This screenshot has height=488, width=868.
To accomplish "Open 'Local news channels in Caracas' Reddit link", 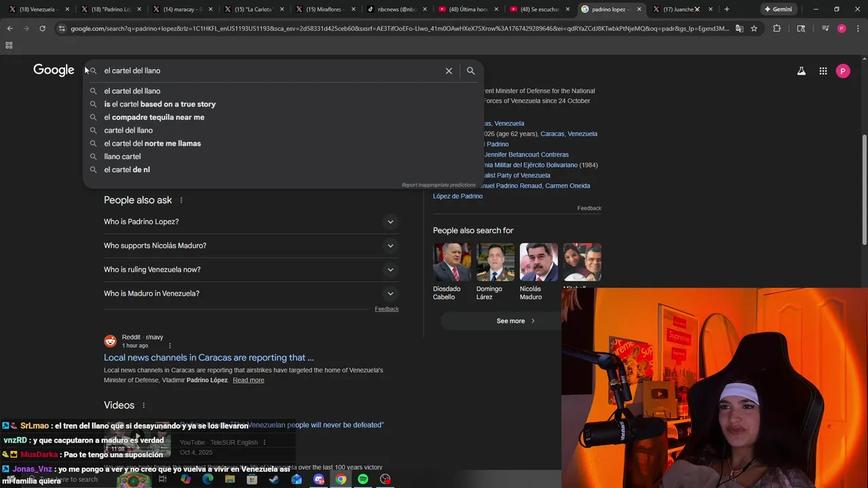I will coord(209,358).
